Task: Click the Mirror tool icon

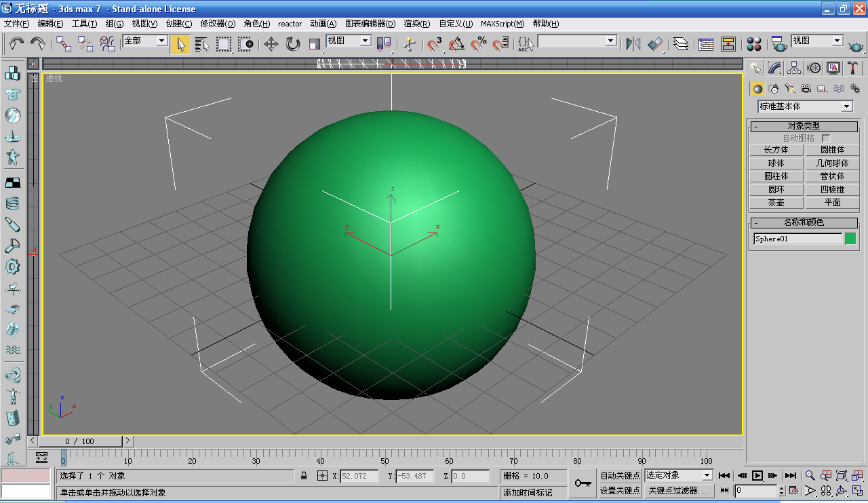Action: (633, 45)
